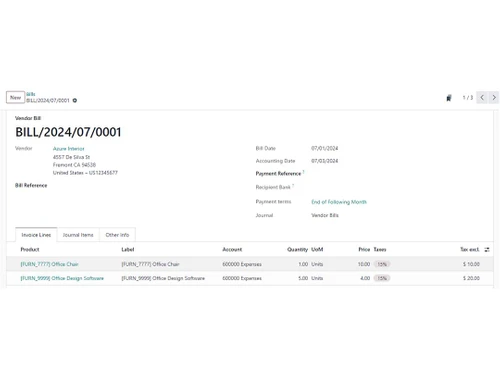Go to the previous record arrow
Image resolution: width=500 pixels, height=375 pixels.
(482, 97)
